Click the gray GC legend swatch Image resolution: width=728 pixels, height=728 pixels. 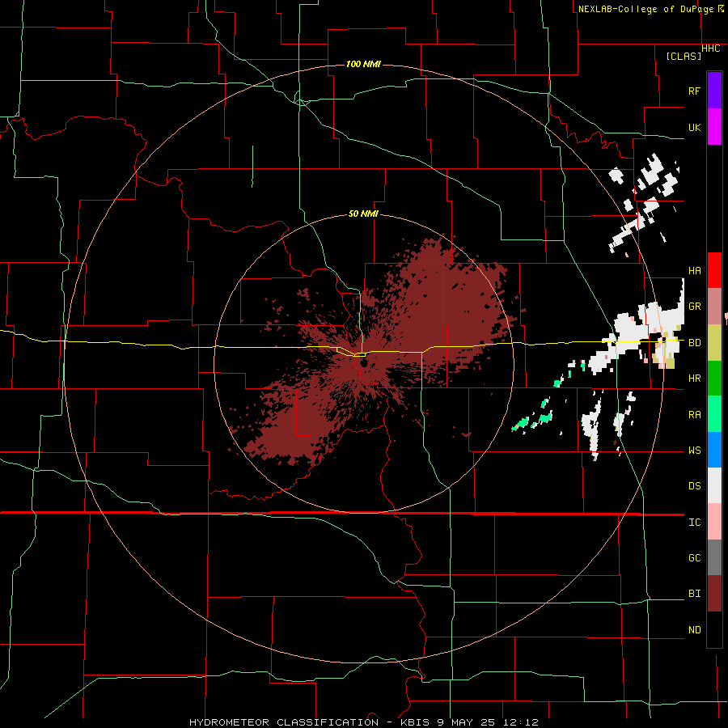[714, 557]
